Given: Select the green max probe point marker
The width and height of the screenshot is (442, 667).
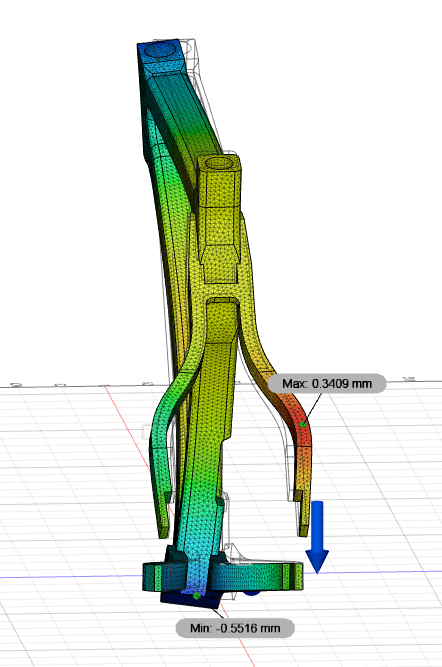Looking at the screenshot, I should tap(303, 424).
